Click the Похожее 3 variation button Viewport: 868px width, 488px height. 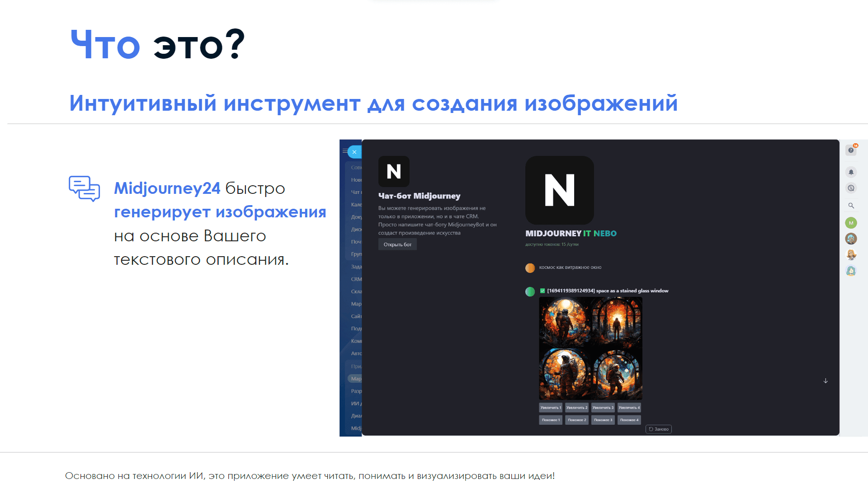click(603, 420)
